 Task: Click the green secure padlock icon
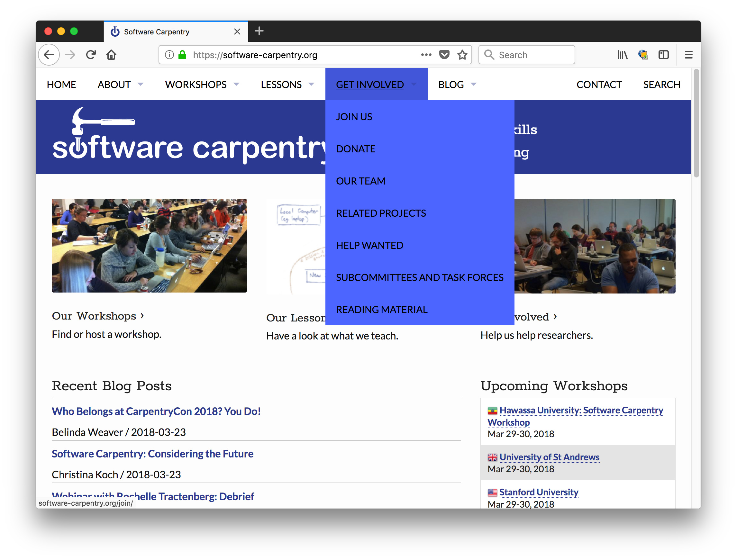pyautogui.click(x=182, y=55)
